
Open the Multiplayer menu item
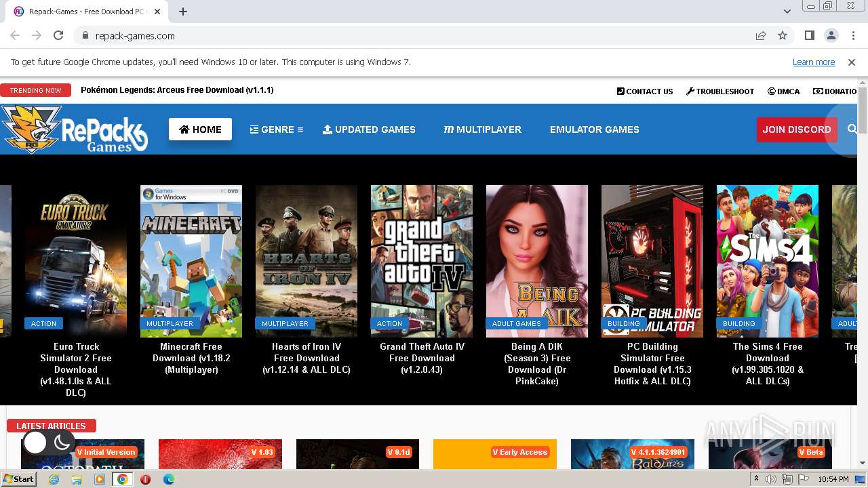(483, 129)
